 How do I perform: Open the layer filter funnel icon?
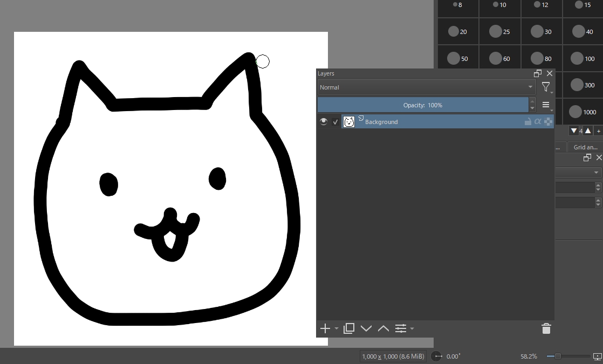pos(546,87)
